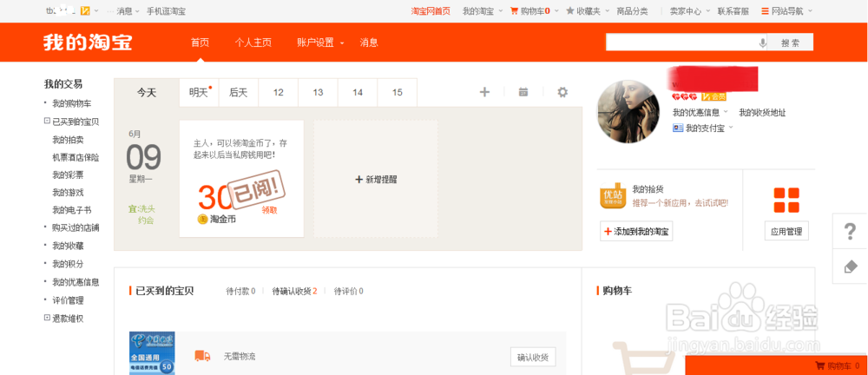Expand the 卖家中心 dropdown
This screenshot has height=375, width=868.
708,11
